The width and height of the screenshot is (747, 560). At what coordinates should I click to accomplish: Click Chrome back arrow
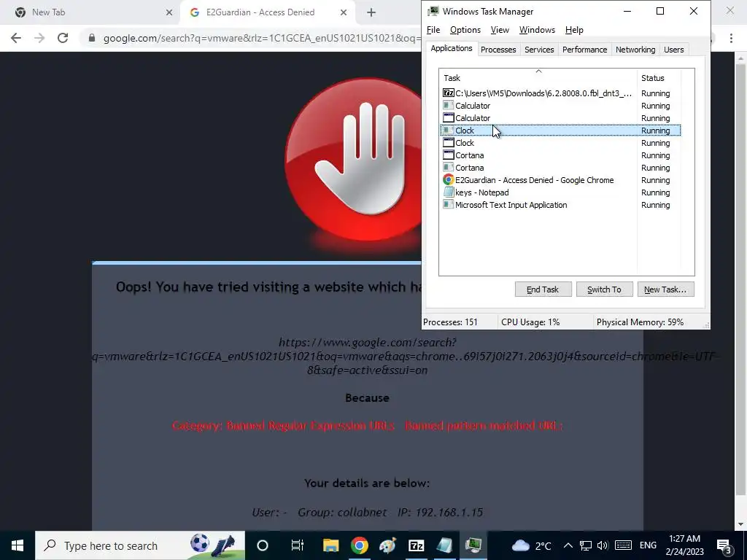coord(16,38)
